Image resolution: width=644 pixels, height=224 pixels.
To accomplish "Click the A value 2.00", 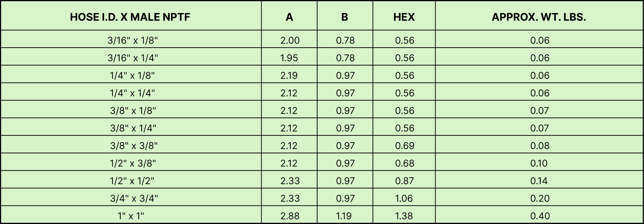I will (290, 40).
